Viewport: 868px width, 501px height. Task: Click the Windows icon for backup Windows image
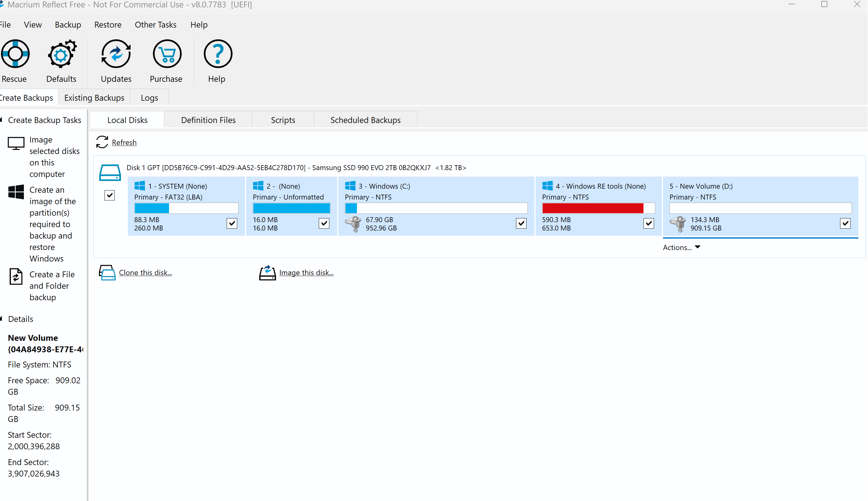16,192
